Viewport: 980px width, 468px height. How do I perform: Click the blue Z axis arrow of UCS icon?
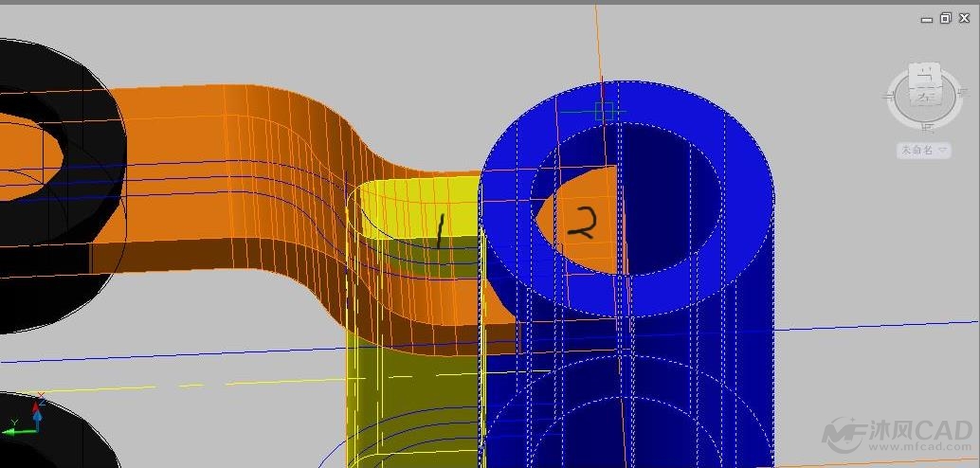[x=38, y=407]
